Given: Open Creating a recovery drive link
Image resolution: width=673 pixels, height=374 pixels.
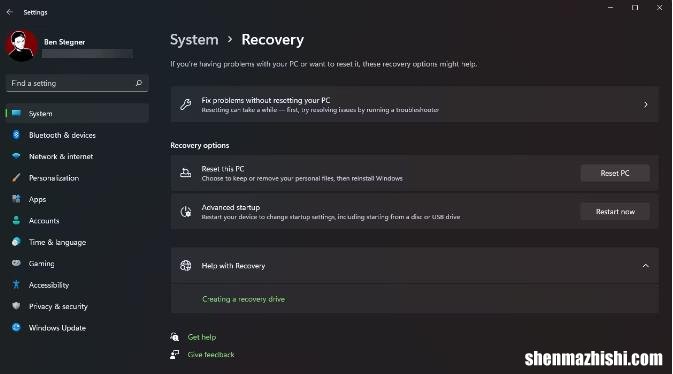Looking at the screenshot, I should point(243,299).
